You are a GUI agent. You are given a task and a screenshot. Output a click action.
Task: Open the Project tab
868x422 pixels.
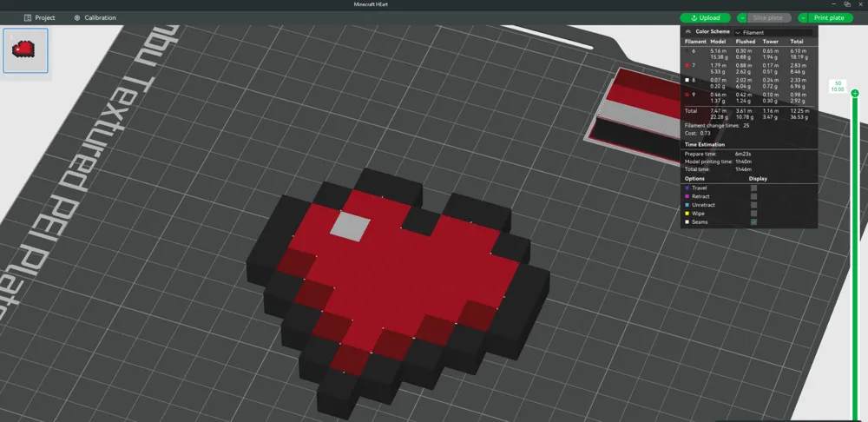pos(39,17)
